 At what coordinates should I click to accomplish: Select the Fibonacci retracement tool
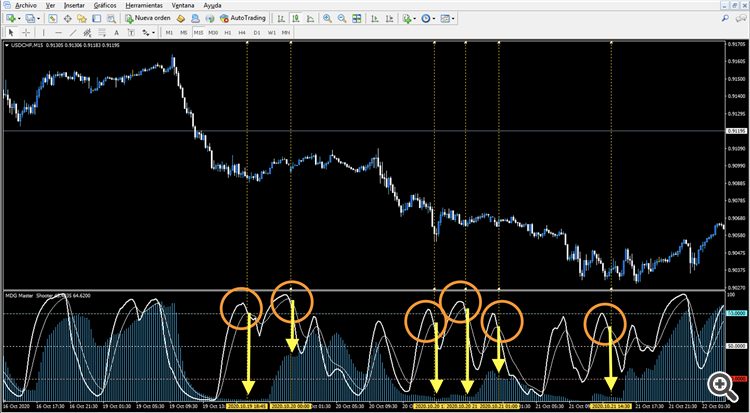[x=102, y=33]
